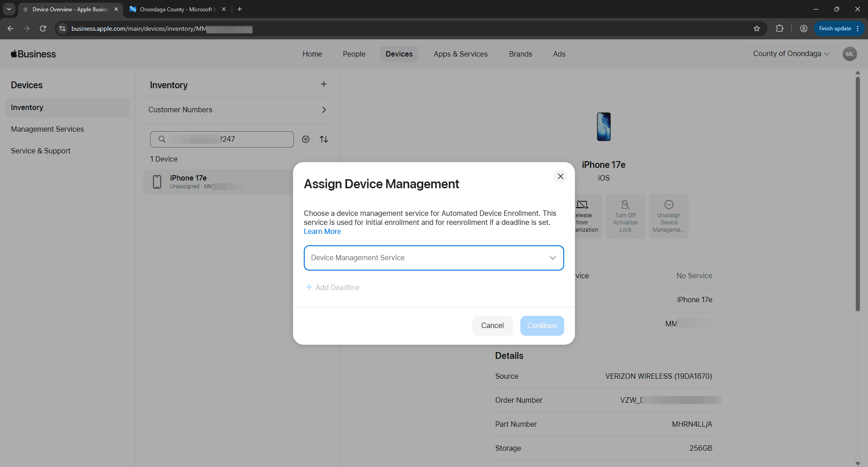The width and height of the screenshot is (868, 467).
Task: Open the browser extensions icon
Action: tap(779, 29)
